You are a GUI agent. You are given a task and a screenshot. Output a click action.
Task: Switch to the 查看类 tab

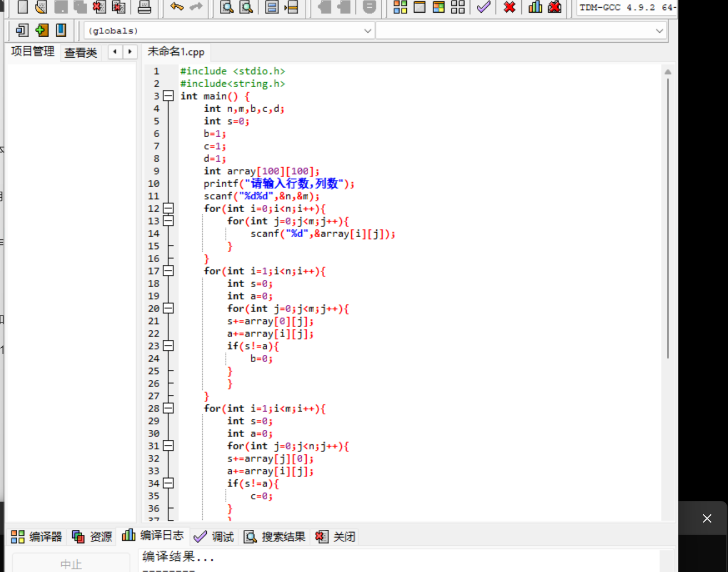coord(81,53)
